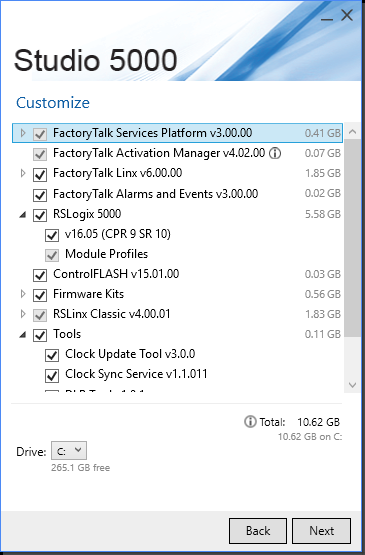Click the 265.1 GB free text

point(80,468)
